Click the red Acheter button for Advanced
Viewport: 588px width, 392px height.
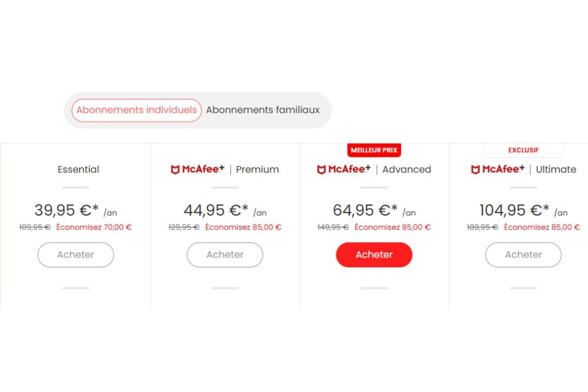pos(374,254)
